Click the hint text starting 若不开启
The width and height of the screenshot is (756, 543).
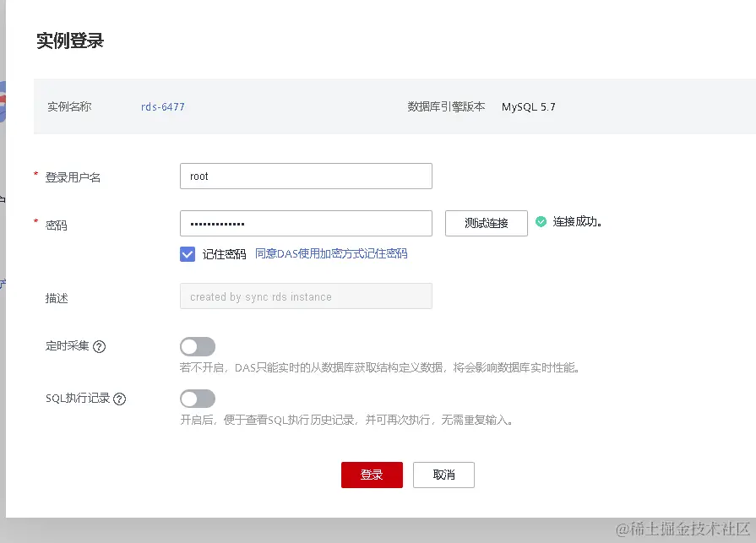pos(379,367)
